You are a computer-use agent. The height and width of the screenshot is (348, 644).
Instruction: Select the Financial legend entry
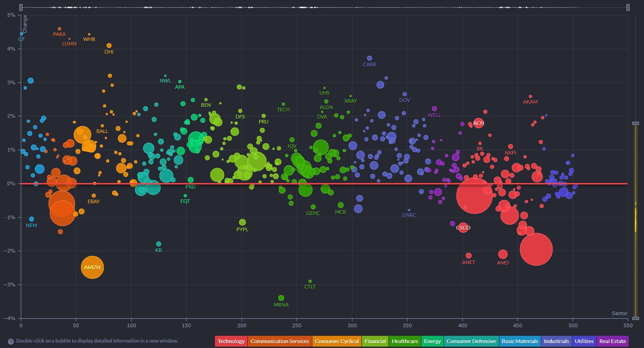[x=375, y=341]
